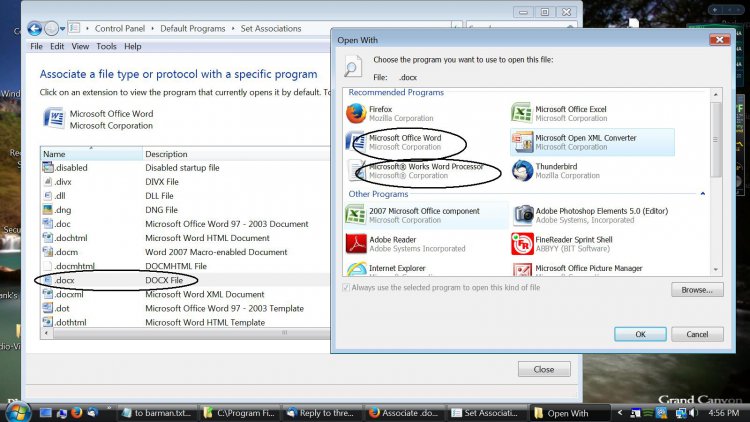Choose Microsoft Office Excel icon

[x=522, y=113]
